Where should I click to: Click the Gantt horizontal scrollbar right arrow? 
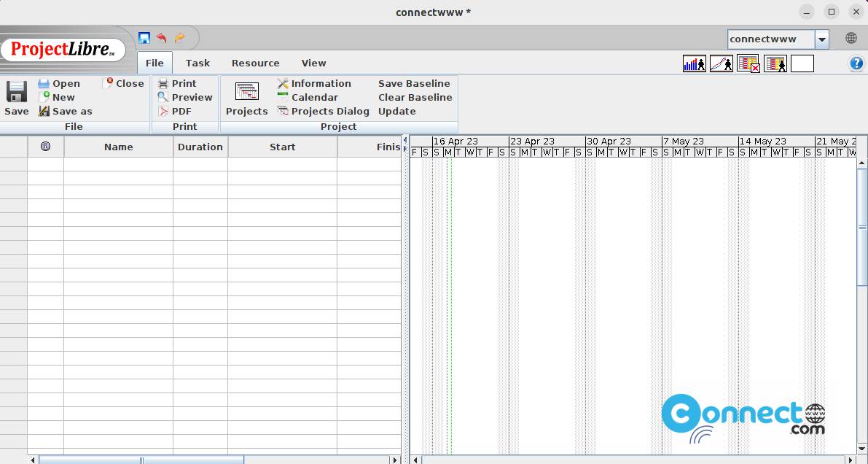click(x=851, y=460)
